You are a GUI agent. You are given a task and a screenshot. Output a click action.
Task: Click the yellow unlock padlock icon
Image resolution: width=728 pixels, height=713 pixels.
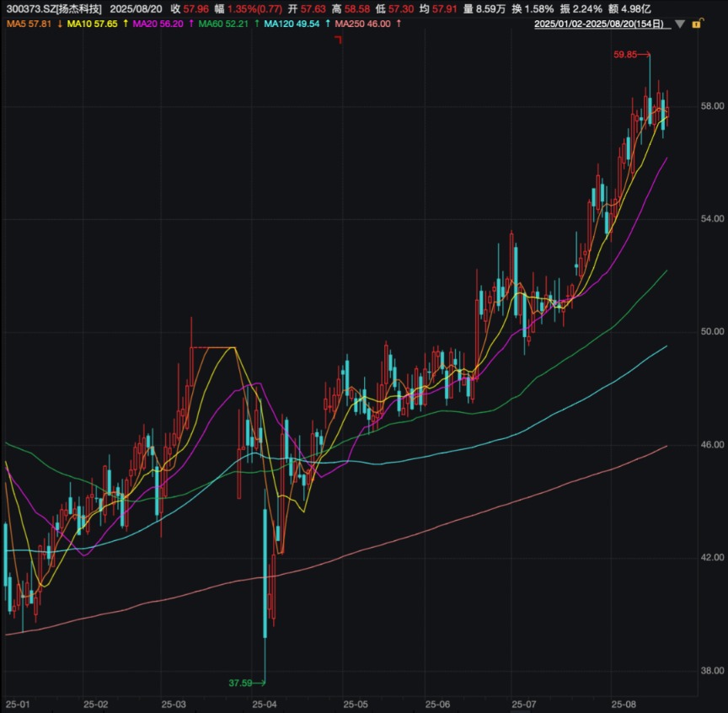tap(696, 24)
